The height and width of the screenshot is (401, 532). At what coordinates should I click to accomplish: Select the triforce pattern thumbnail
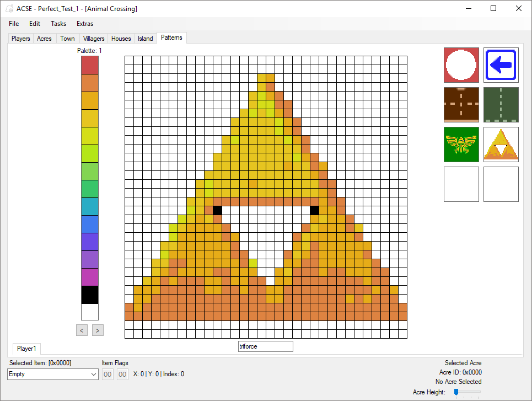point(501,145)
